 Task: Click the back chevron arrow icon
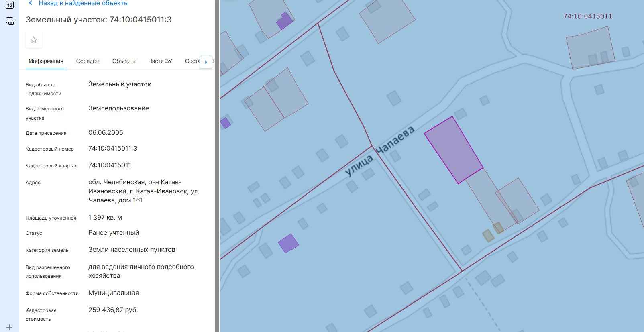coord(31,3)
